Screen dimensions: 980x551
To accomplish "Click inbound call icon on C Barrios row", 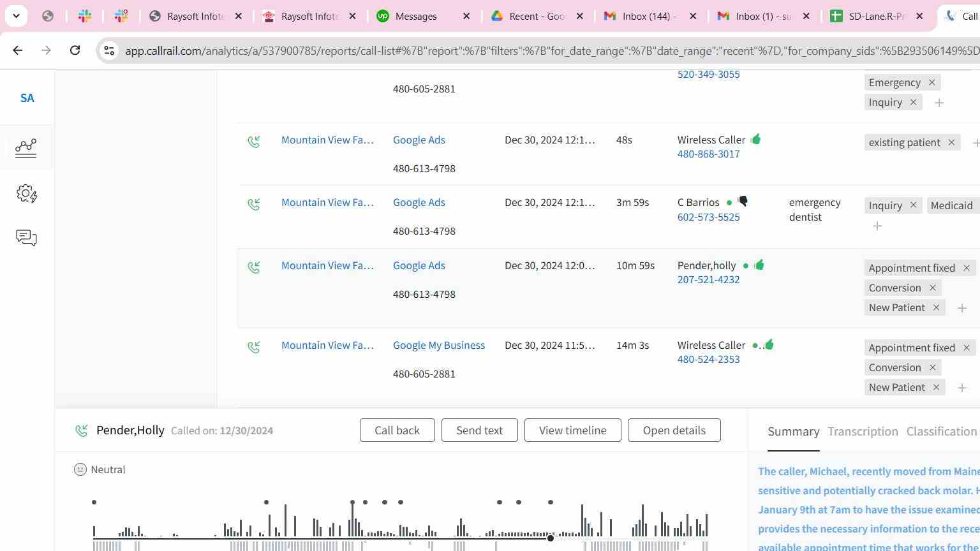I will [x=254, y=204].
